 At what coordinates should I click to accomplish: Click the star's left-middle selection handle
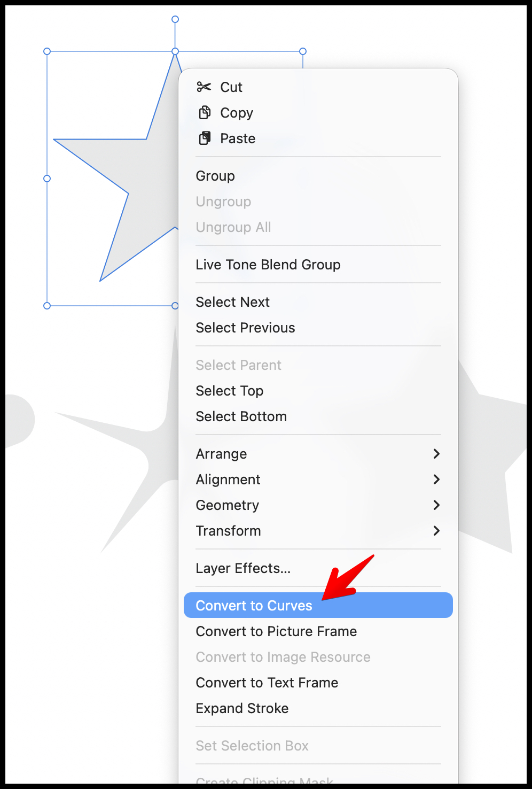[x=47, y=179]
